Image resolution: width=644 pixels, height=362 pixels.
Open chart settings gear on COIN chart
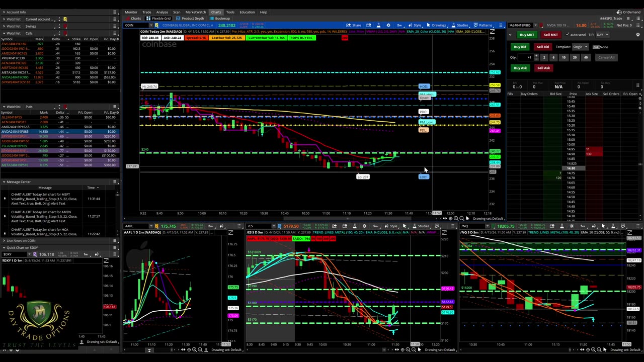(388, 25)
